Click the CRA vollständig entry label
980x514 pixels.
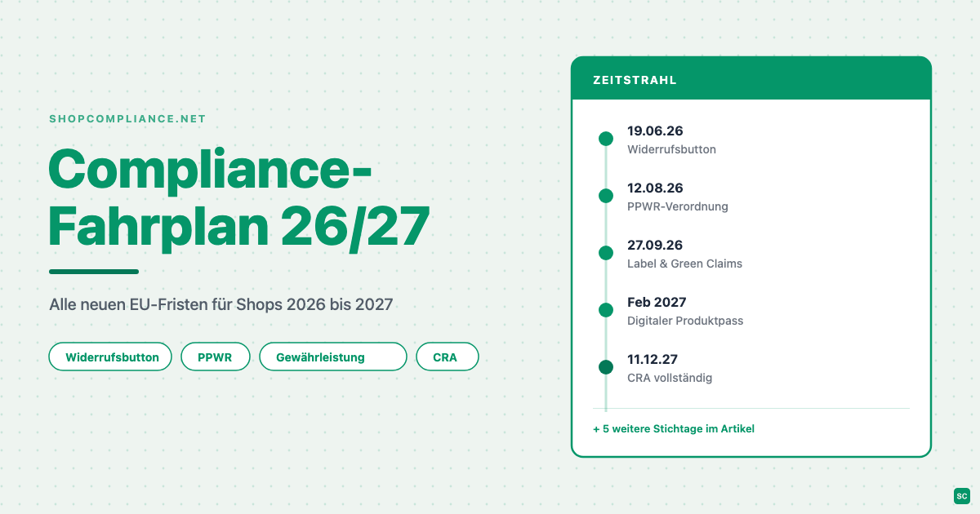pos(670,378)
